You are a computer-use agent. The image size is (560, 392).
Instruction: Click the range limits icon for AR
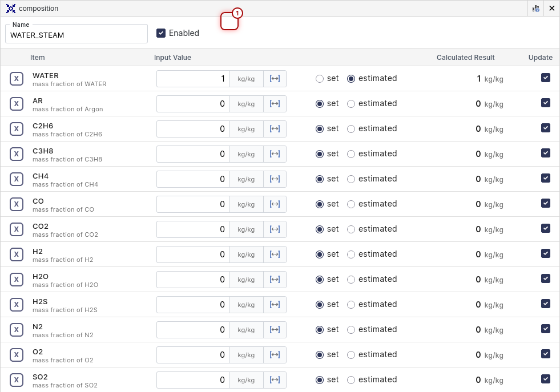pos(275,104)
